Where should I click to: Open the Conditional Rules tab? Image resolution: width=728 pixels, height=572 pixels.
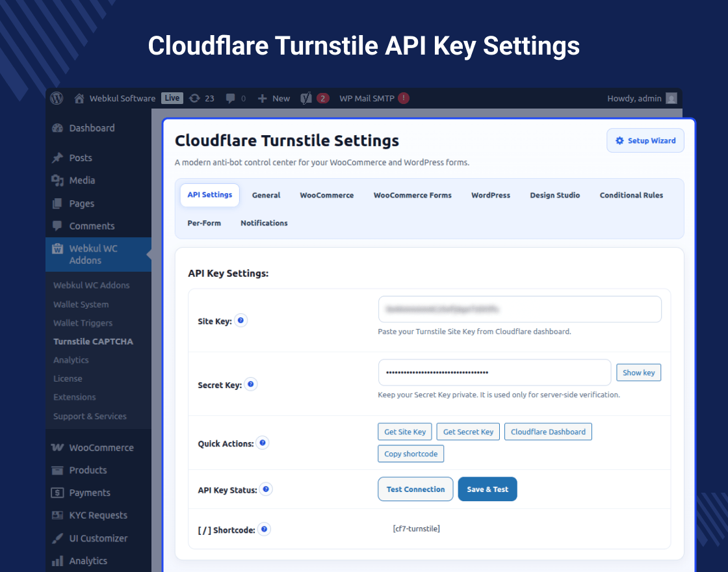pos(631,196)
